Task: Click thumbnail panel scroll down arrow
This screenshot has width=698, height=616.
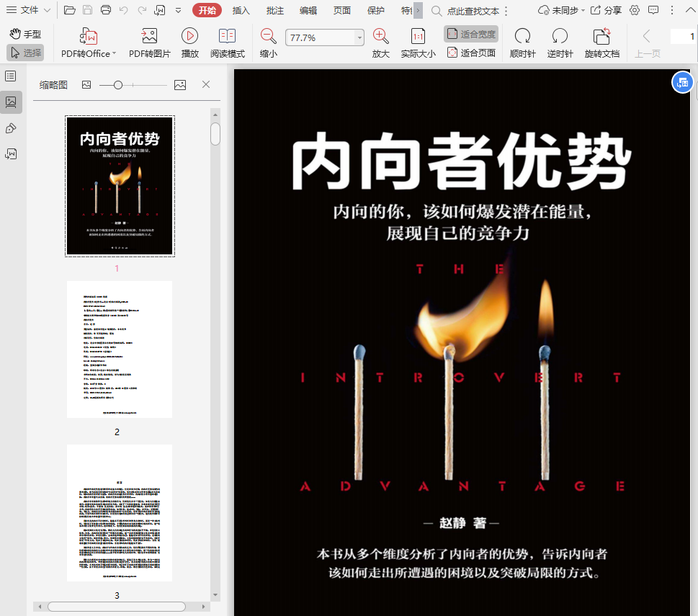Action: click(215, 594)
